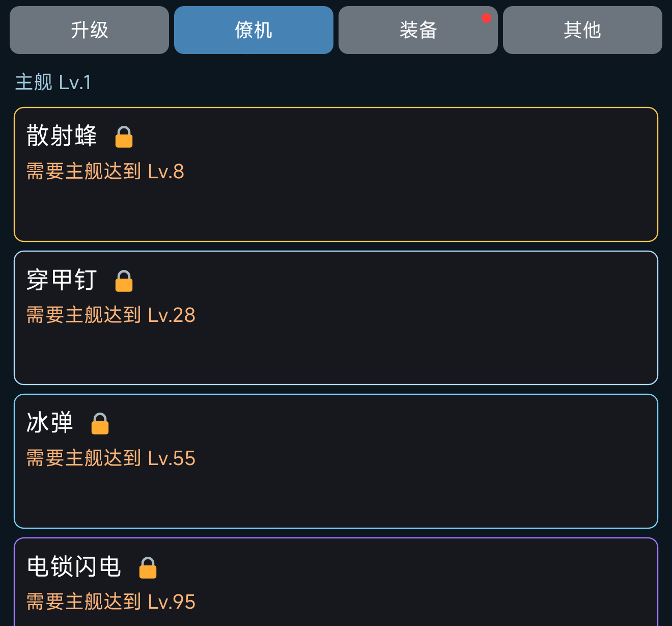672x626 pixels.
Task: Click the lock icon beside 穿甲钉
Action: coord(124,281)
